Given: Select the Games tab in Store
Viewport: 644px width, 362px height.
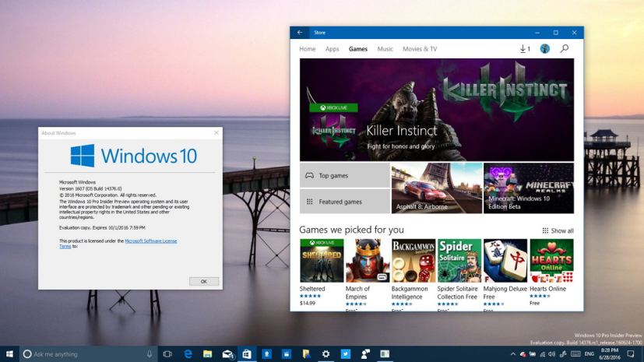Looking at the screenshot, I should point(358,49).
